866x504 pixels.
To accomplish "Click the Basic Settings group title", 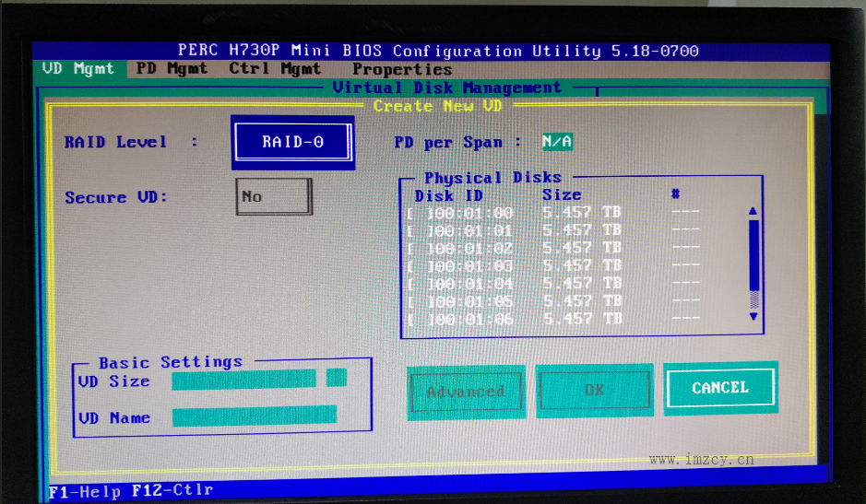I will click(171, 362).
